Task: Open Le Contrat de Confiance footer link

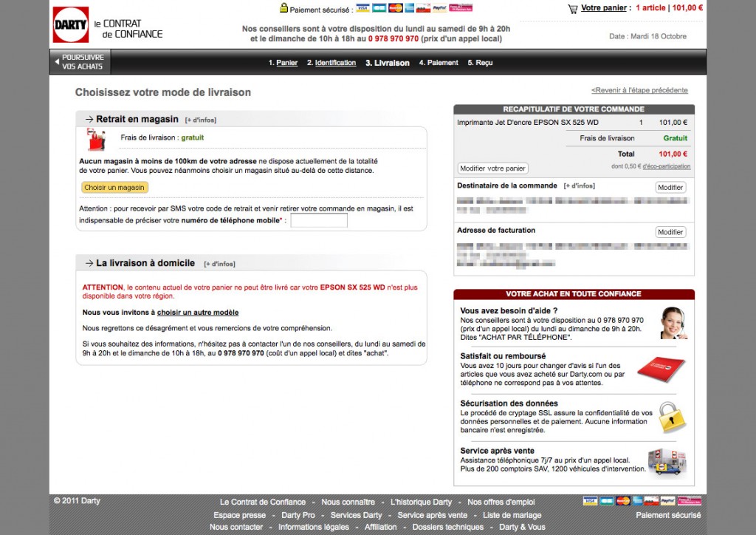Action: tap(263, 502)
